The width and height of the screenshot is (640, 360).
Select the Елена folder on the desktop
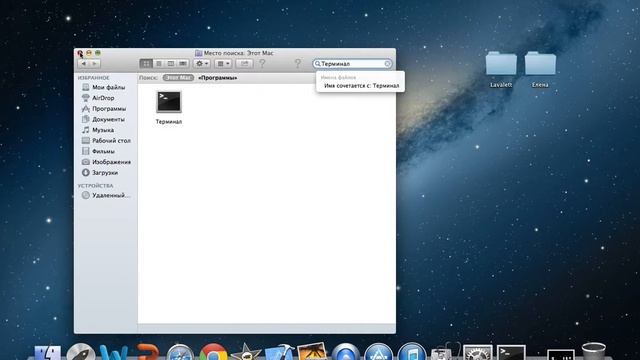540,69
